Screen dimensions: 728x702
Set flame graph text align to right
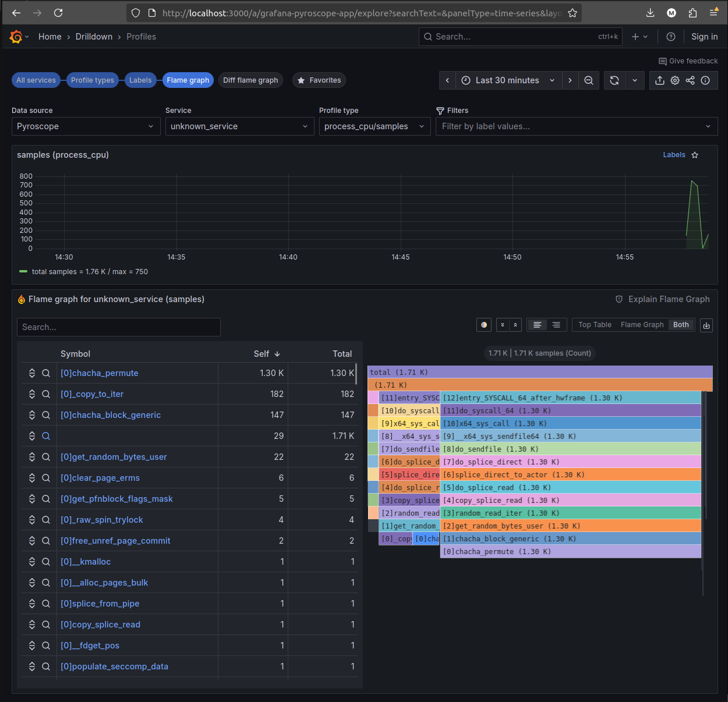(x=556, y=325)
